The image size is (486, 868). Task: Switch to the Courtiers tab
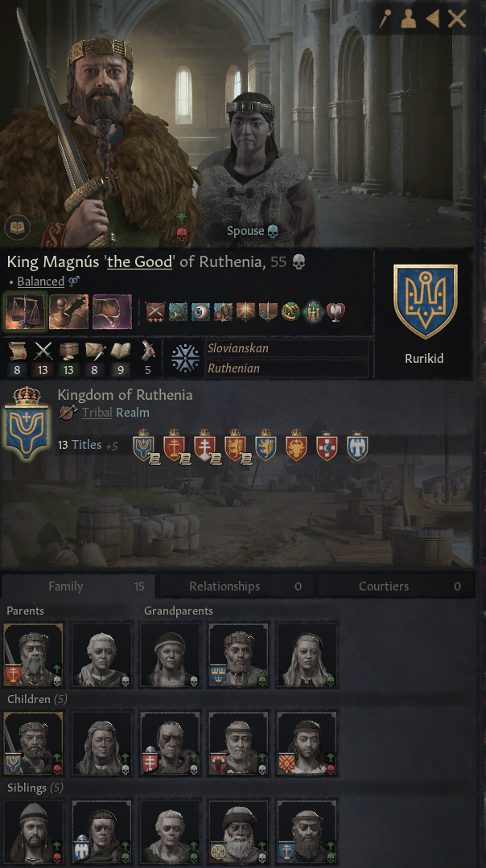point(396,586)
